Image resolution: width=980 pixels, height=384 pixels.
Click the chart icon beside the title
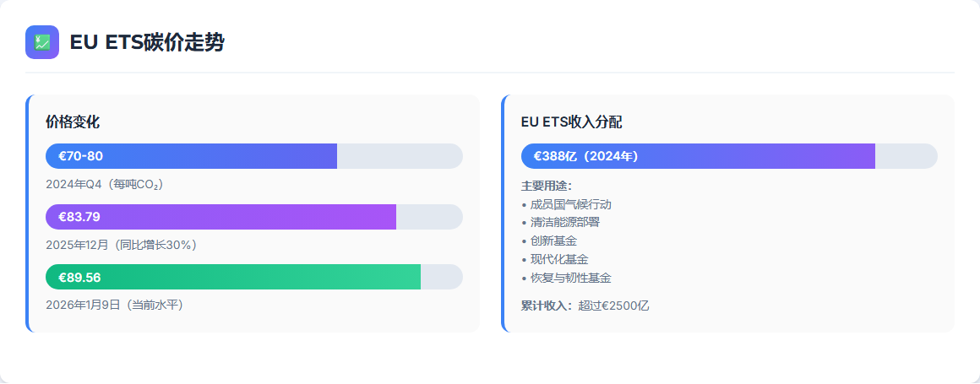[x=42, y=42]
